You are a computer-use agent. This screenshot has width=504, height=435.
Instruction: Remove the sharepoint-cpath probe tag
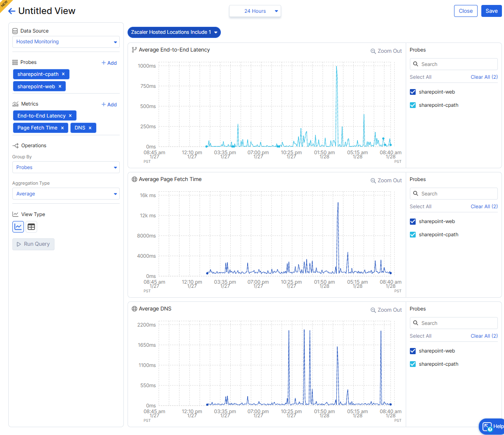[63, 74]
